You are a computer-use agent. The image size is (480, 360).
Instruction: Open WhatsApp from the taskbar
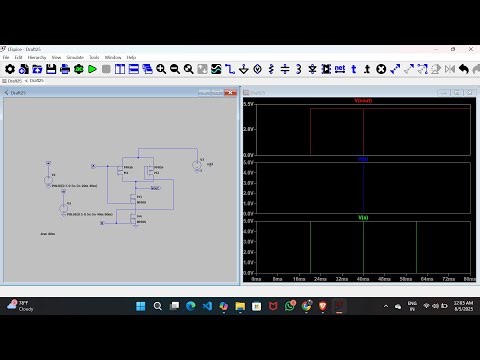pyautogui.click(x=290, y=306)
